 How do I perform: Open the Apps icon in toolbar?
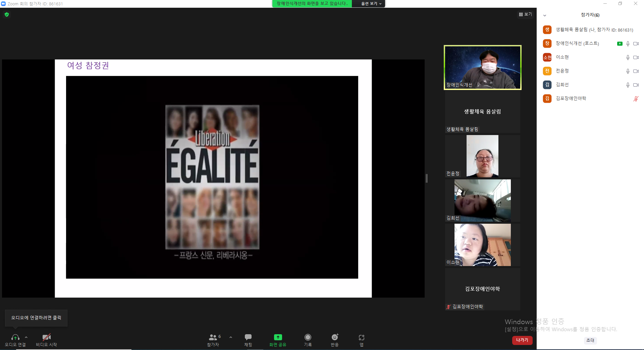pyautogui.click(x=361, y=337)
